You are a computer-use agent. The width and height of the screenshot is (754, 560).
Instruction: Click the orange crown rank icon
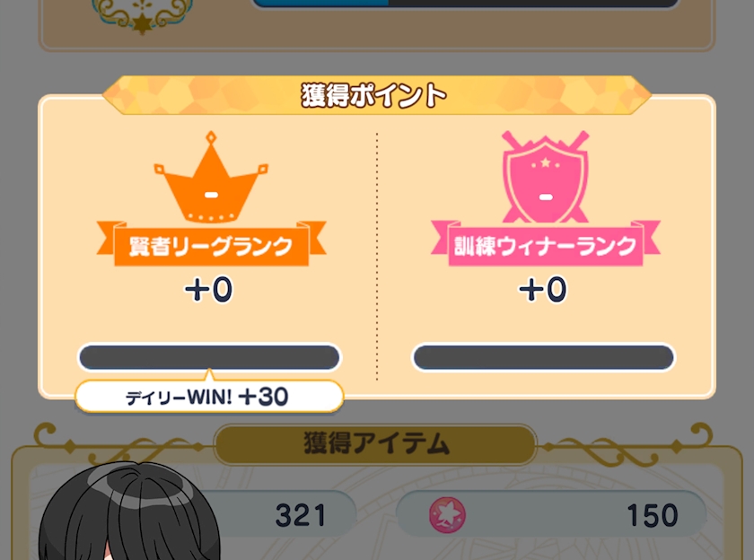click(x=211, y=177)
